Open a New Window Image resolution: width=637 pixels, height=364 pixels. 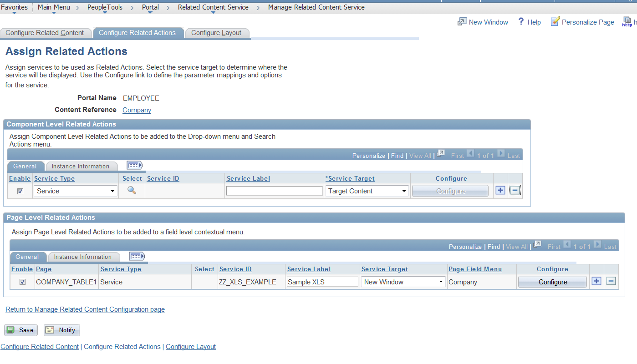click(x=487, y=22)
